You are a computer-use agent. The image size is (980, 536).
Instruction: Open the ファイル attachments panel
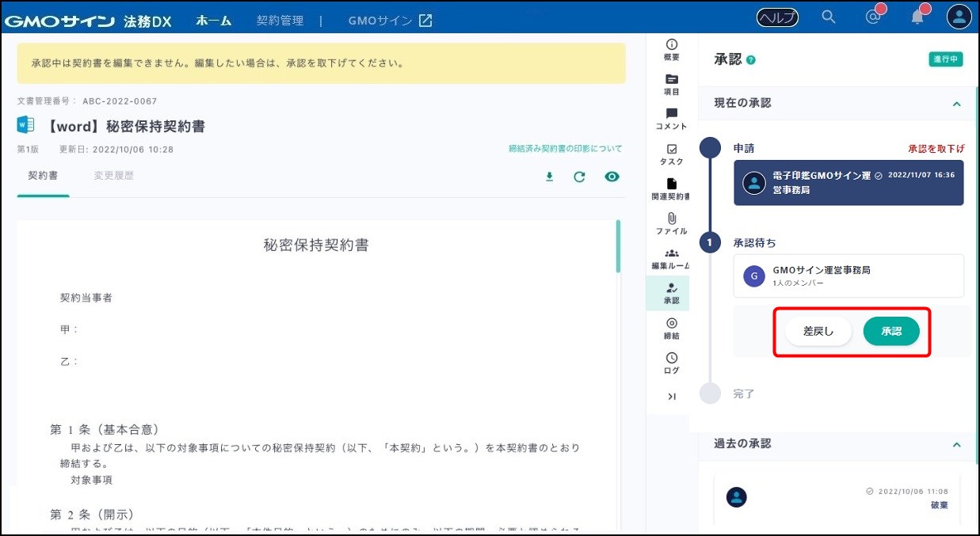[x=672, y=224]
